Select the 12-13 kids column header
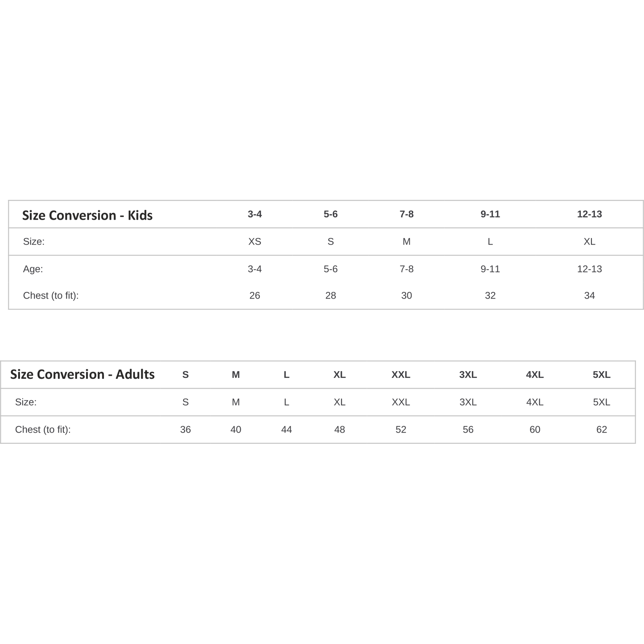 [x=589, y=214]
